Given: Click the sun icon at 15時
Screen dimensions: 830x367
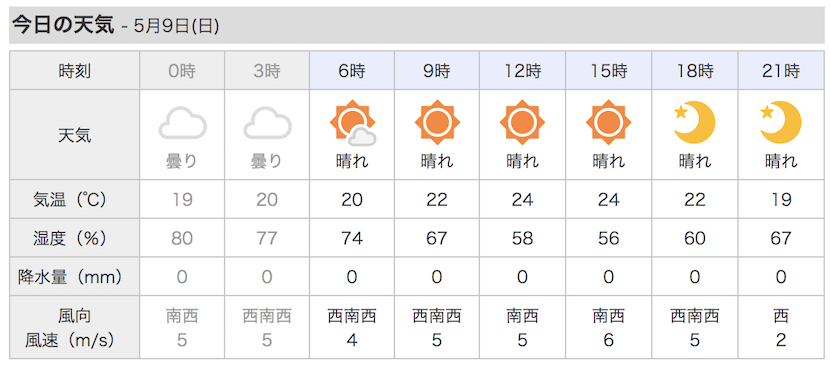Looking at the screenshot, I should (608, 122).
